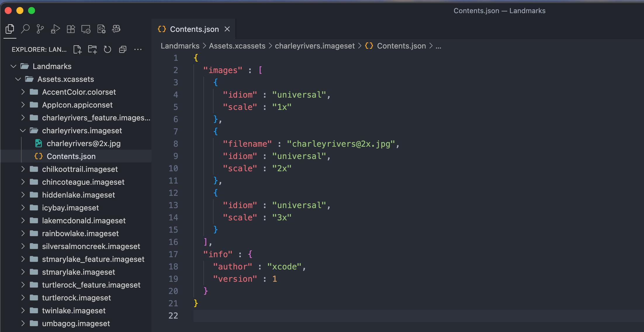Screen dimensions: 644x332
Task: Click Assets.xcassets in the breadcrumb
Action: pyautogui.click(x=237, y=46)
